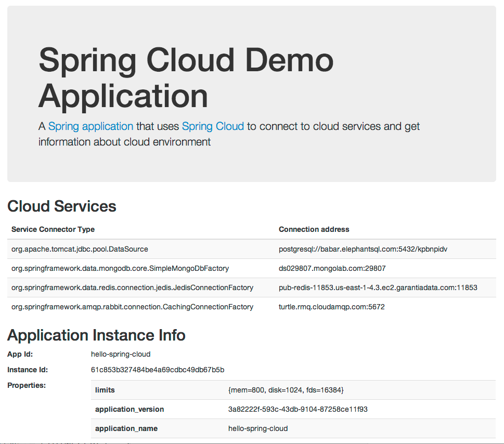This screenshot has height=444, width=504.
Task: Select application_name value hello-spring-cloud
Action: (258, 428)
